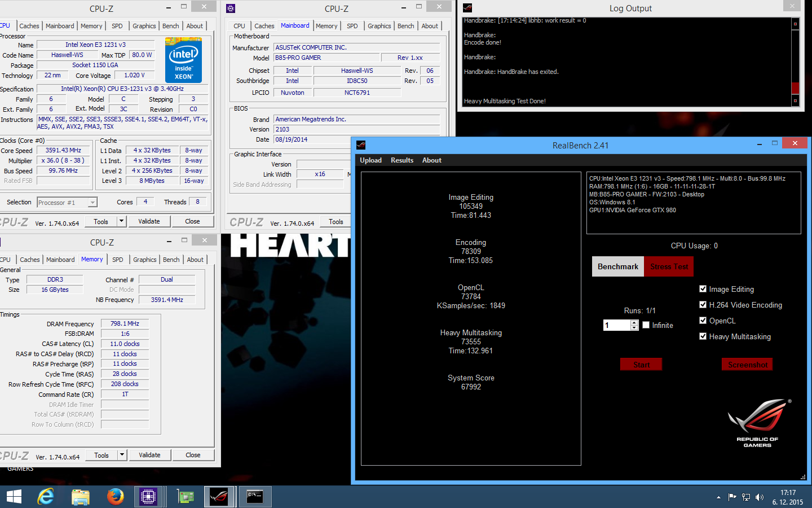Viewport: 812px width, 508px height.
Task: Open Caches tab in CPU-Z Processor window
Action: click(29, 26)
